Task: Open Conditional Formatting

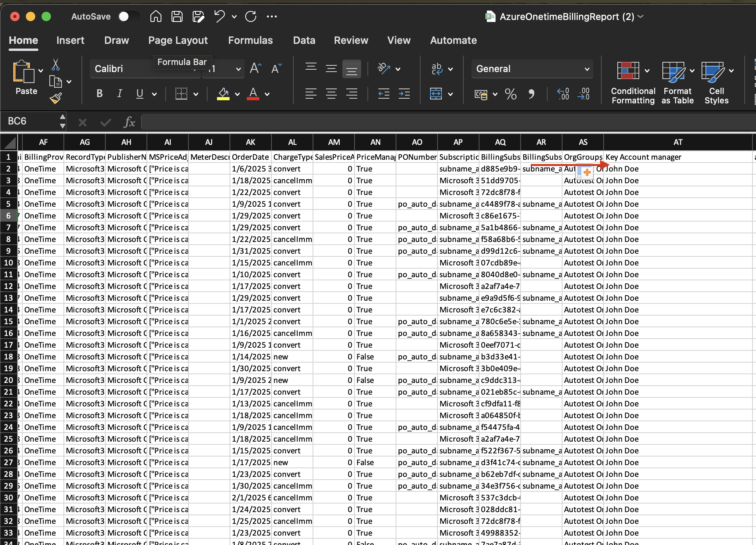Action: [x=632, y=82]
